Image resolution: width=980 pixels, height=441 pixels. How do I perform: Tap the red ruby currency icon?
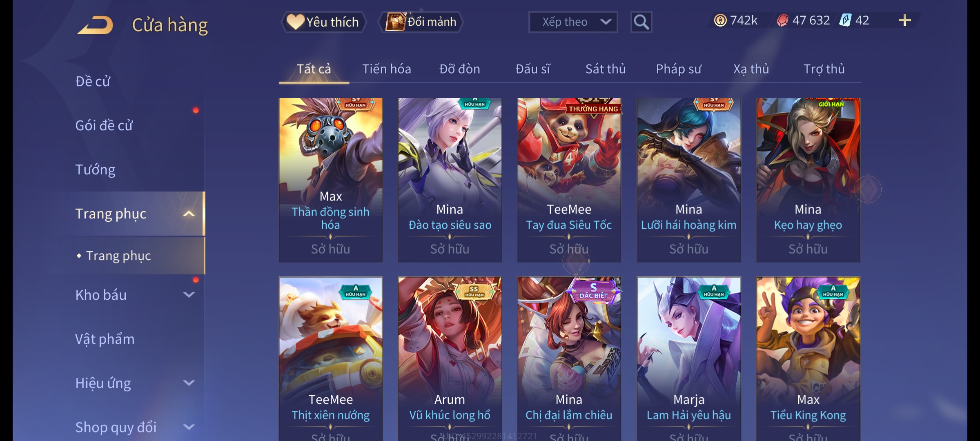tap(782, 20)
